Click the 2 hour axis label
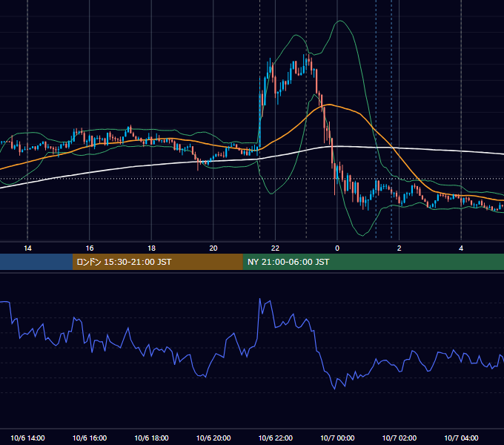Image resolution: width=504 pixels, height=445 pixels. coord(399,248)
